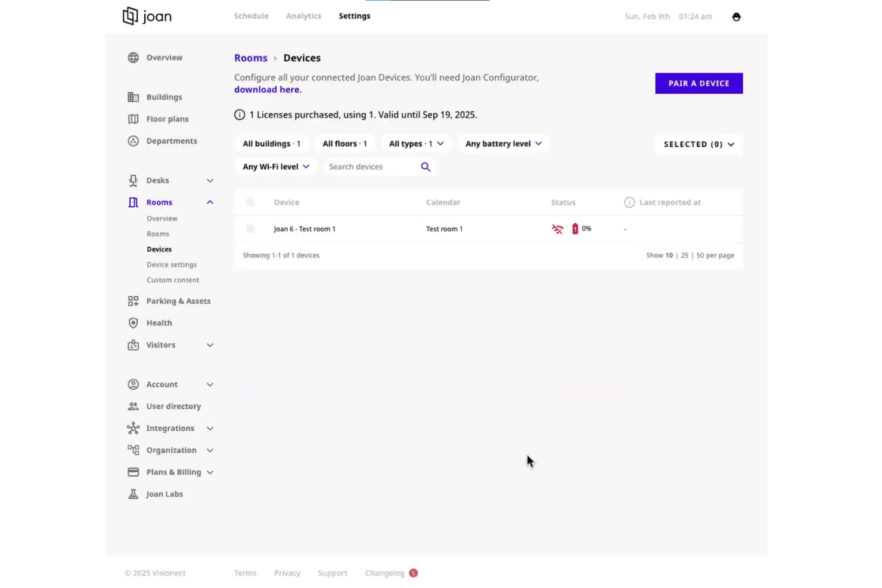
Task: Click the Wi-Fi disconnected status icon
Action: pos(557,229)
